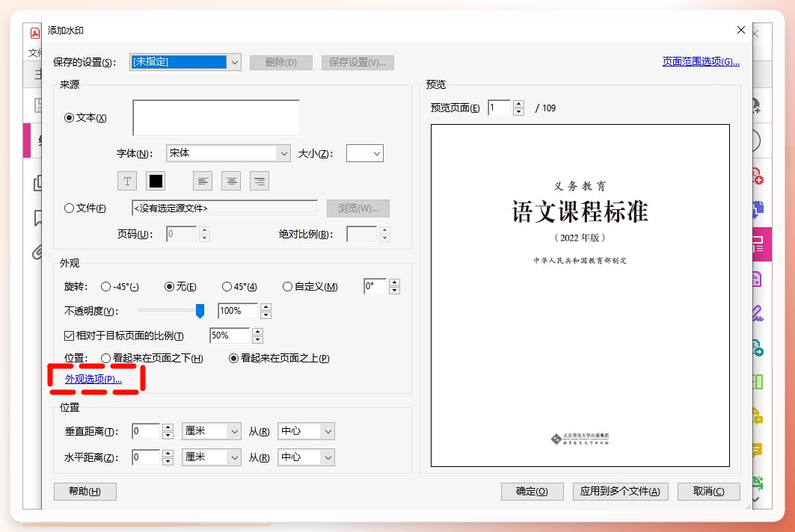Open the red Create PDF tool in Acrobat's right sidebar
795x532 pixels.
coord(757,176)
